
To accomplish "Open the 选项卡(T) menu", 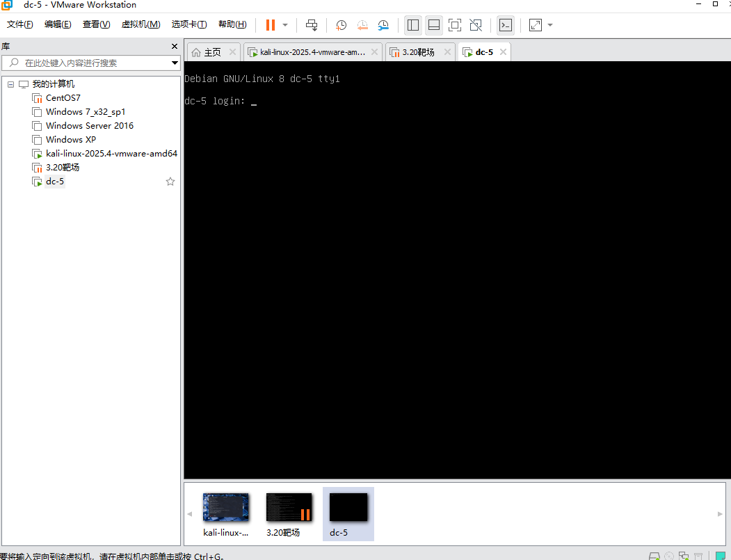I will pos(189,24).
